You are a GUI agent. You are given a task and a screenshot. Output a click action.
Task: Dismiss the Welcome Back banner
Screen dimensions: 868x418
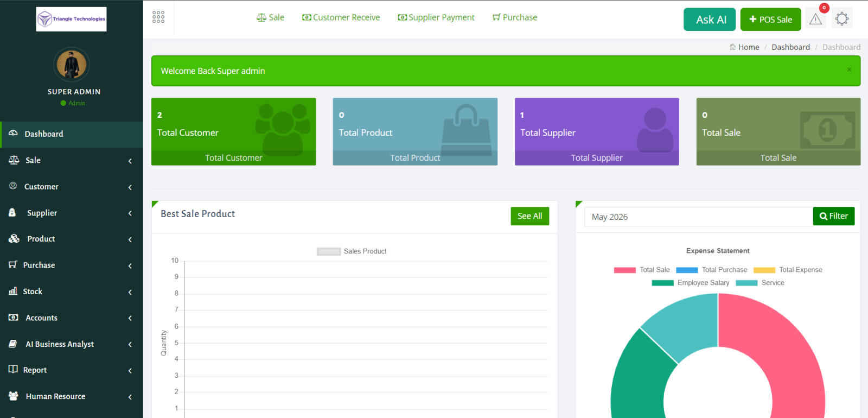(x=849, y=69)
